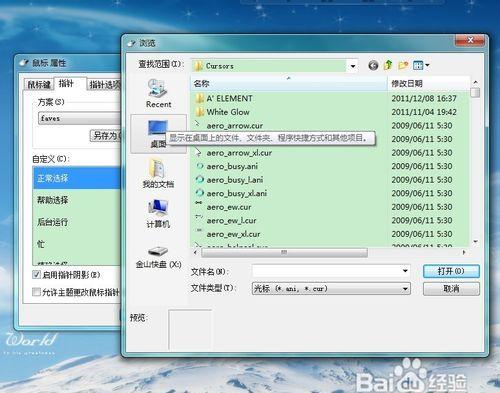Sort by the 名称 column header

point(289,83)
